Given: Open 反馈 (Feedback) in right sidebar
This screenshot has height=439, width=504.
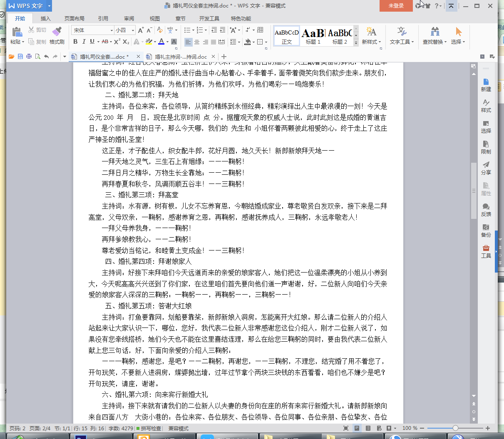Looking at the screenshot, I should point(486,210).
